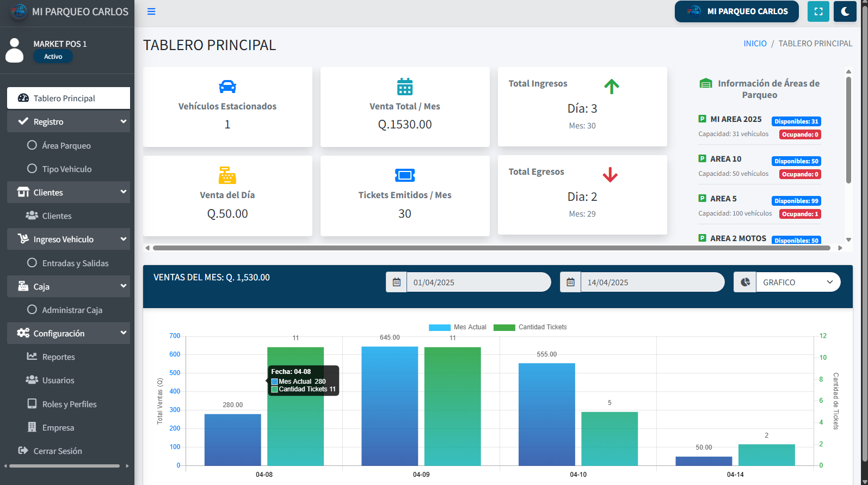Click the pie chart icon beside GRAFICO
This screenshot has width=868, height=485.
pyautogui.click(x=745, y=283)
